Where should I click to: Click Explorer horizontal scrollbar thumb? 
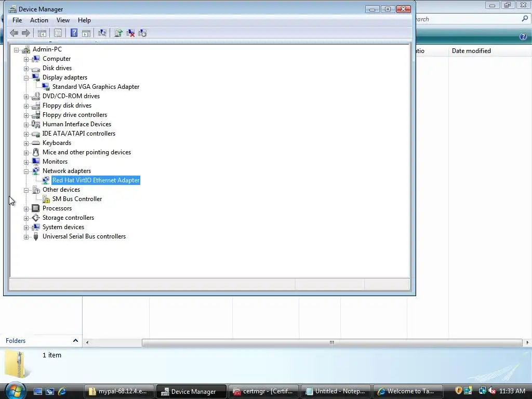[x=332, y=342]
